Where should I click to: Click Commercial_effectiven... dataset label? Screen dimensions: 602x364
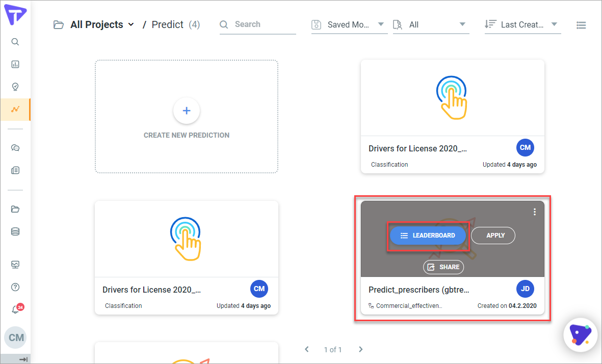pyautogui.click(x=409, y=306)
